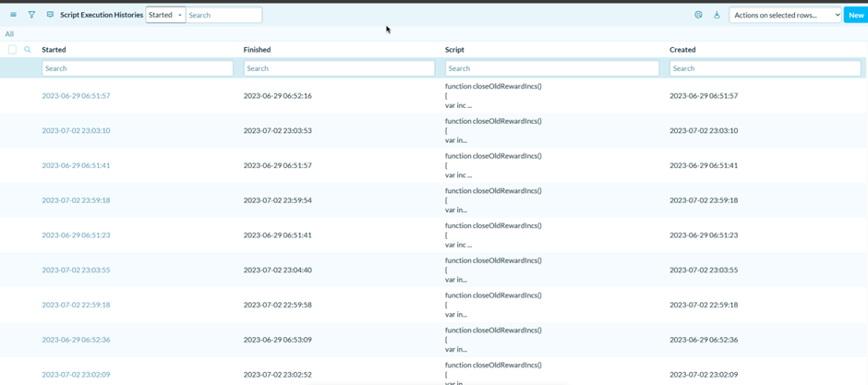Select Finished value 2023-06-29 06:53:09
The width and height of the screenshot is (868, 385).
tap(277, 340)
